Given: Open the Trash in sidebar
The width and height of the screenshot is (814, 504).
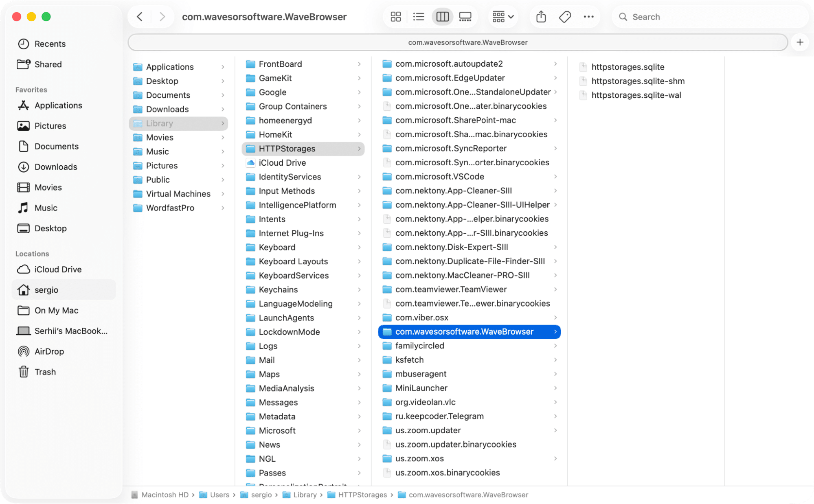Looking at the screenshot, I should (x=45, y=372).
